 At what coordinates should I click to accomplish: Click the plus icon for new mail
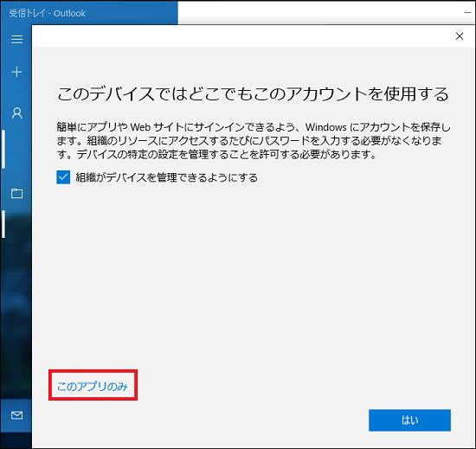pos(16,72)
